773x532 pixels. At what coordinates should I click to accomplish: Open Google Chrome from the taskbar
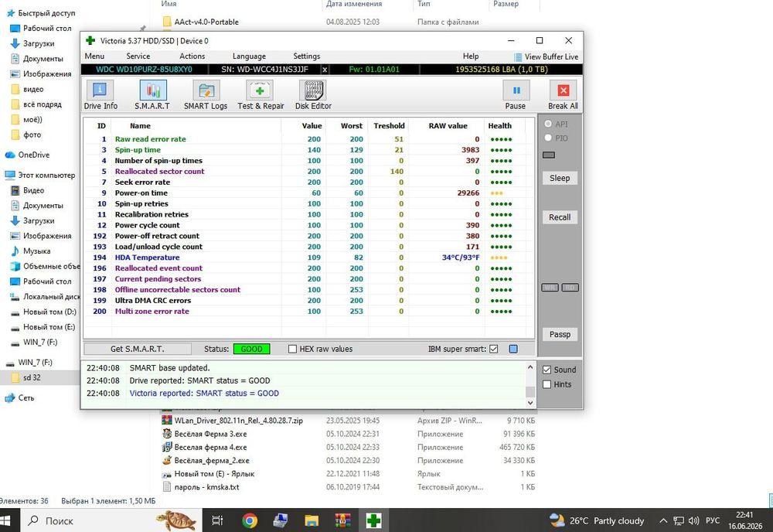[x=250, y=520]
